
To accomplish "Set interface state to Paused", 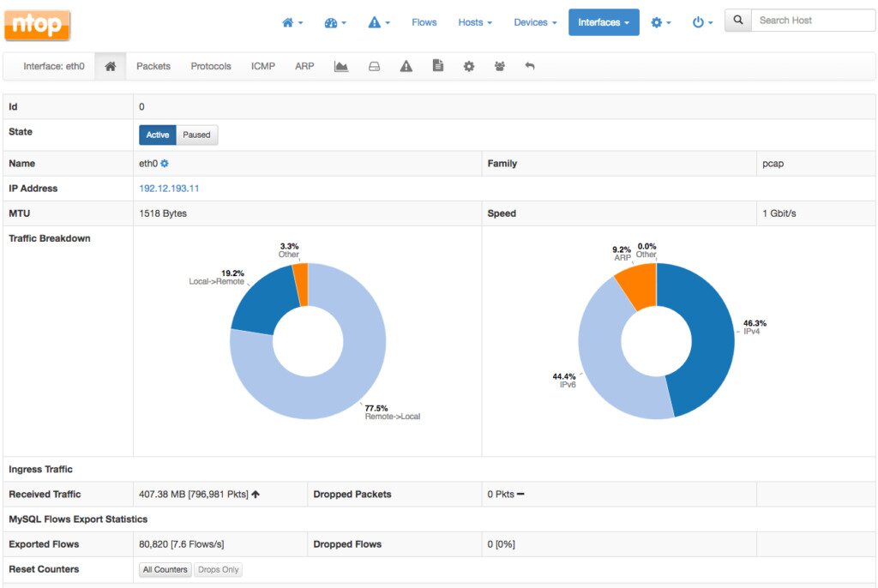I will pos(196,135).
